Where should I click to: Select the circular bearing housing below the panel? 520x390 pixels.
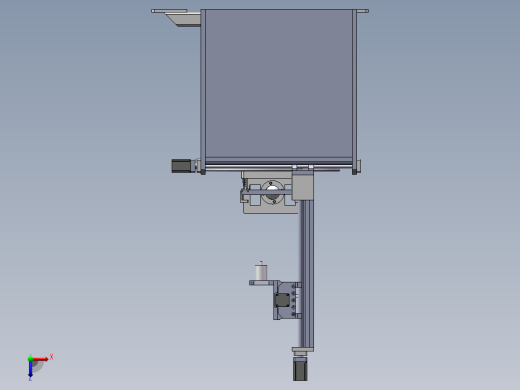(272, 192)
